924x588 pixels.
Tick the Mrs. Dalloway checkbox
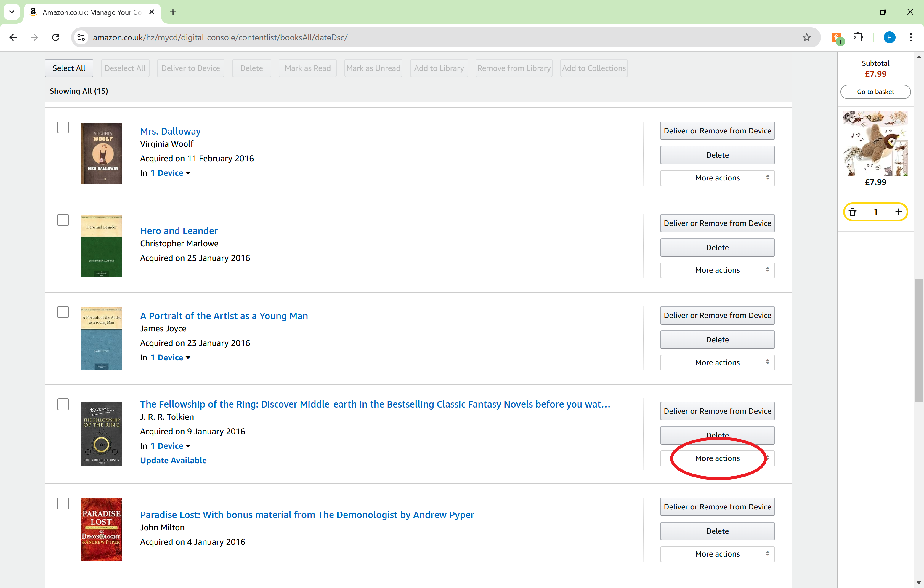point(63,127)
